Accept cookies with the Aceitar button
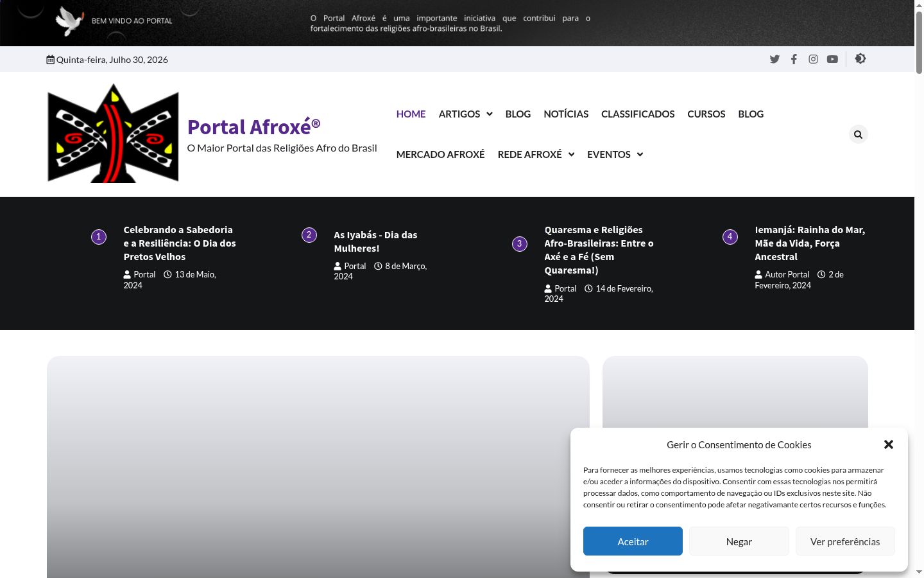 [633, 541]
